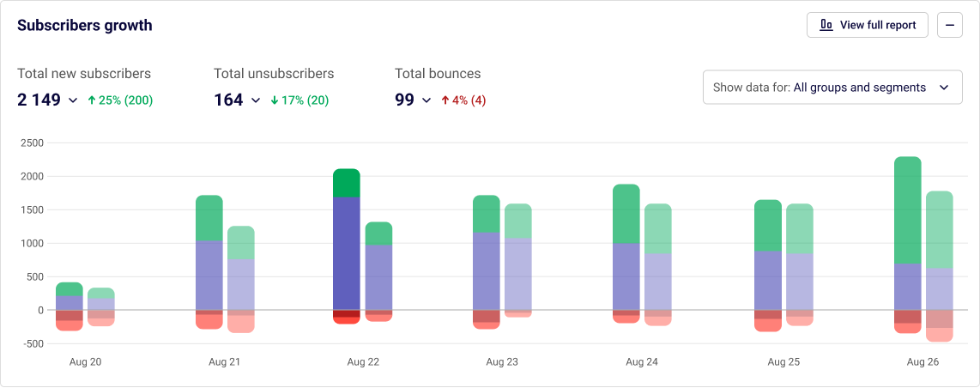Screen dimensions: 980x388
Task: Expand the chevron next to 164 unsubscribers
Action: [x=256, y=100]
